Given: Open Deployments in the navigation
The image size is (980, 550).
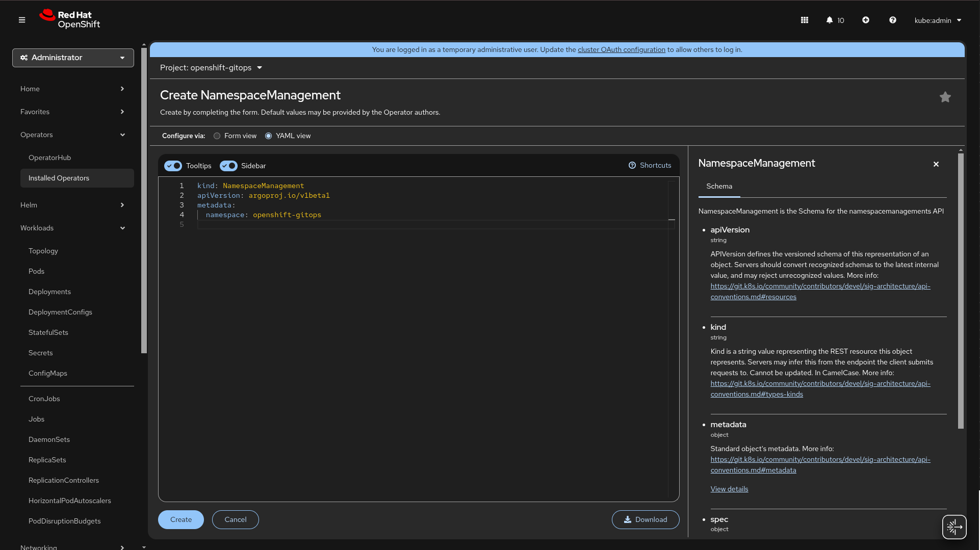Looking at the screenshot, I should click(x=49, y=292).
